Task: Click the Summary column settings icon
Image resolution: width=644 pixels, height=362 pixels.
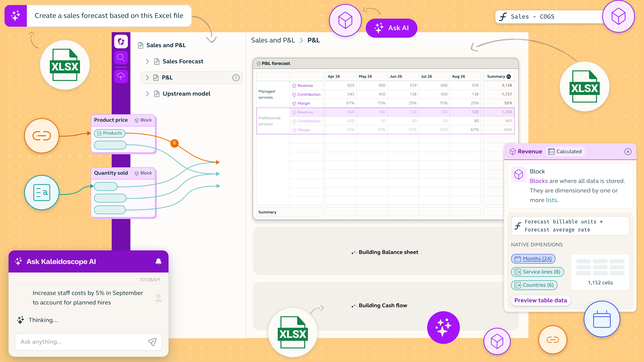Action: point(509,76)
